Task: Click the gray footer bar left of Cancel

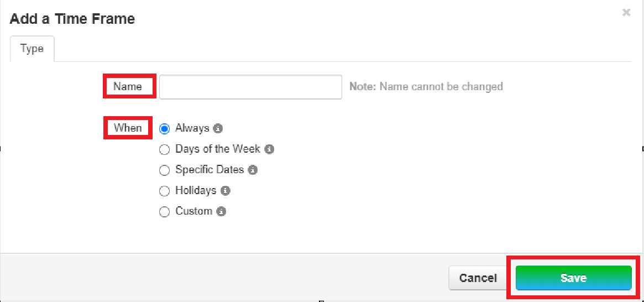Action: [x=221, y=277]
